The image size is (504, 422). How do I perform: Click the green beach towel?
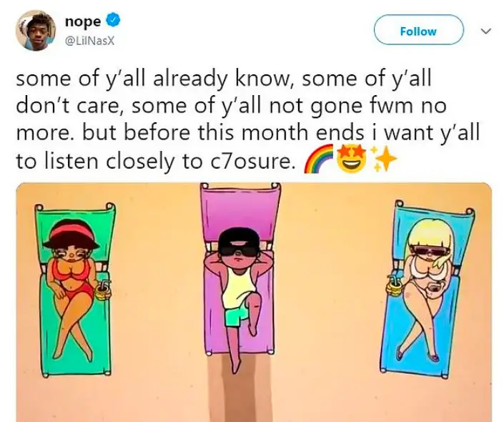coord(76,290)
